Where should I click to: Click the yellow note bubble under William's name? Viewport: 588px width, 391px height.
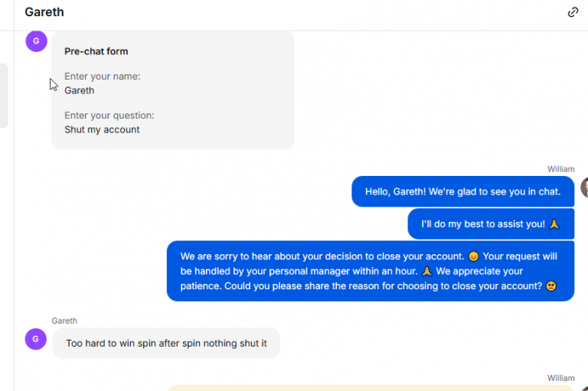click(371, 388)
